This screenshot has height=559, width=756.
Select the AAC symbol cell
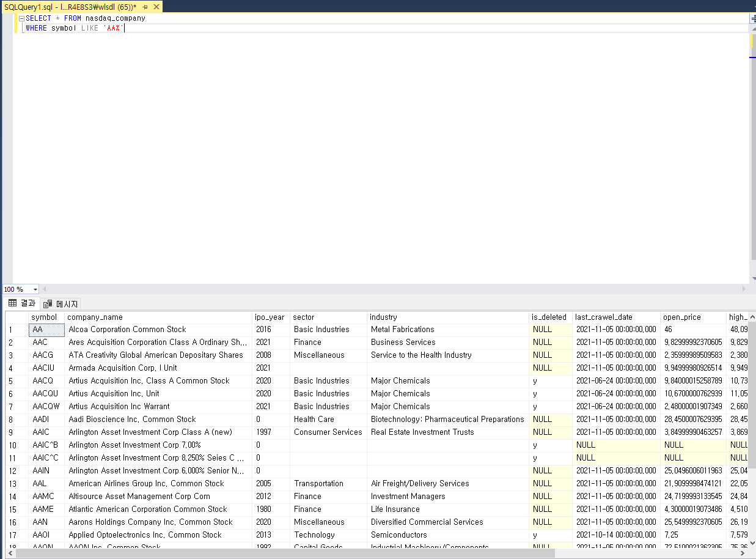[46, 342]
